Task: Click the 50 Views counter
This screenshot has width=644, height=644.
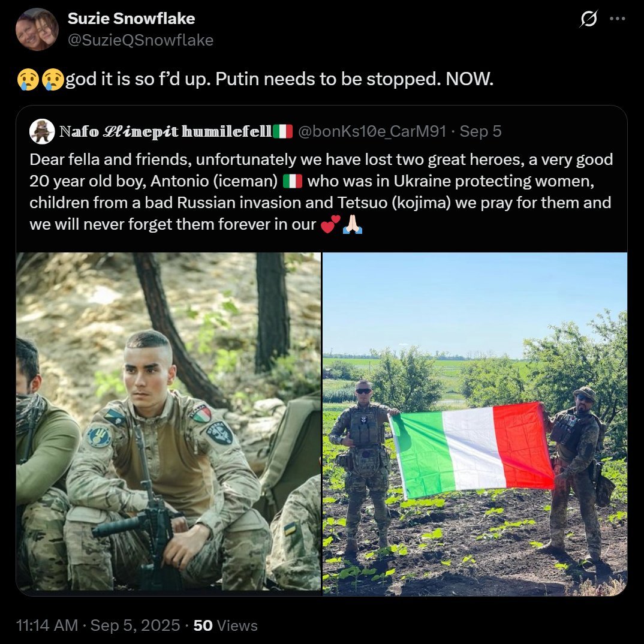Action: (225, 625)
